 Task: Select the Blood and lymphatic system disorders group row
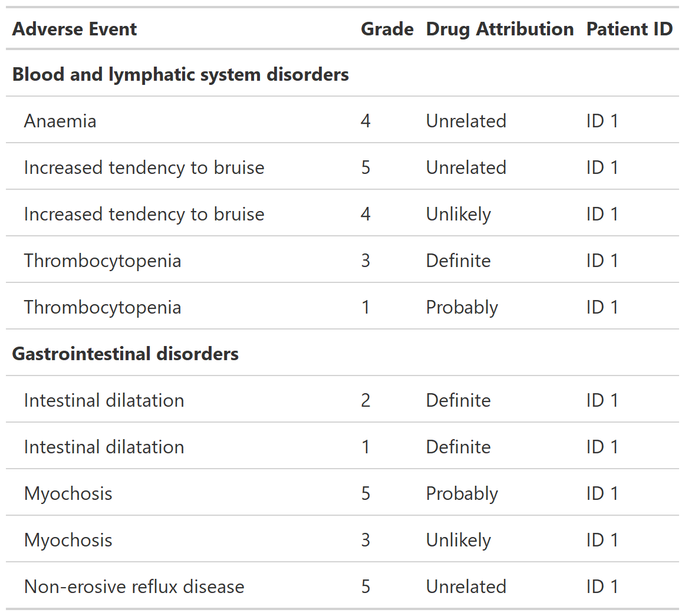tap(180, 75)
